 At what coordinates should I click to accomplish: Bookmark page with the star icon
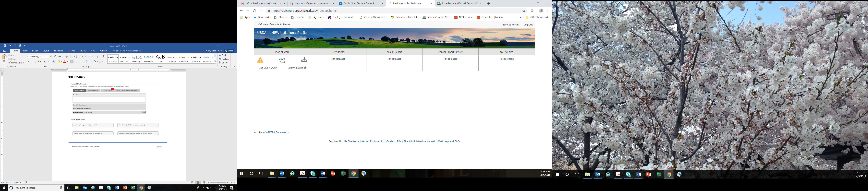pyautogui.click(x=524, y=11)
